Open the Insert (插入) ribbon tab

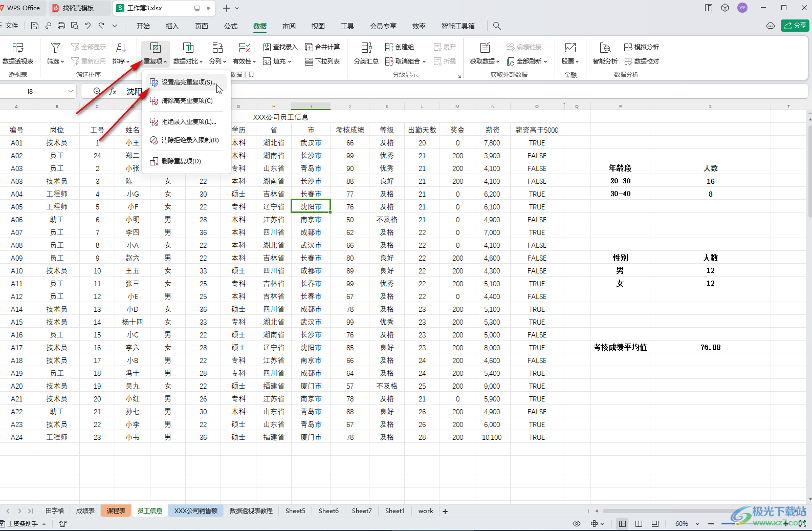pos(172,26)
